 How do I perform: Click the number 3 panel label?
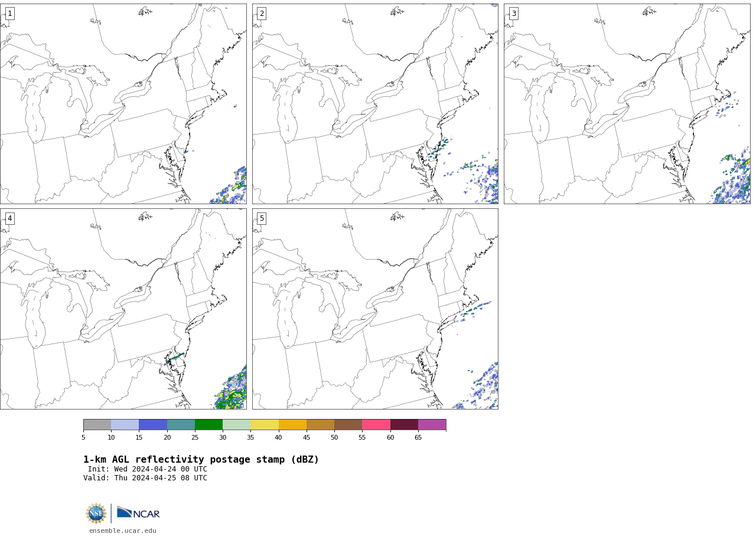[514, 14]
